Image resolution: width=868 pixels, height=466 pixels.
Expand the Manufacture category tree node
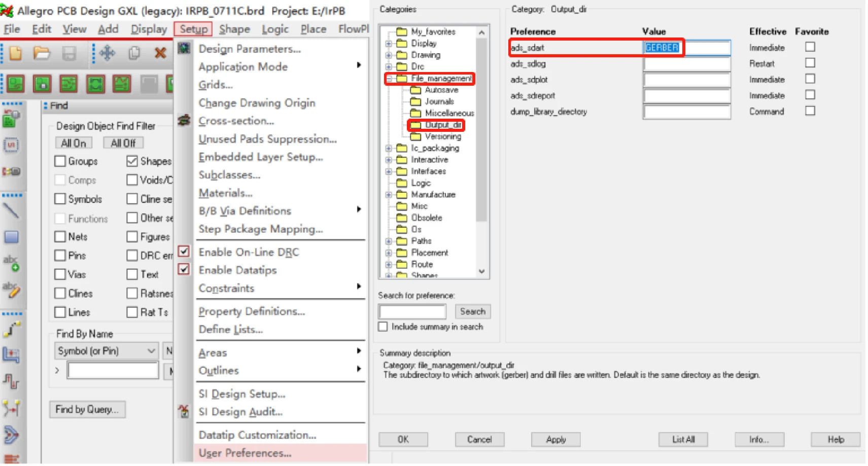pos(389,195)
